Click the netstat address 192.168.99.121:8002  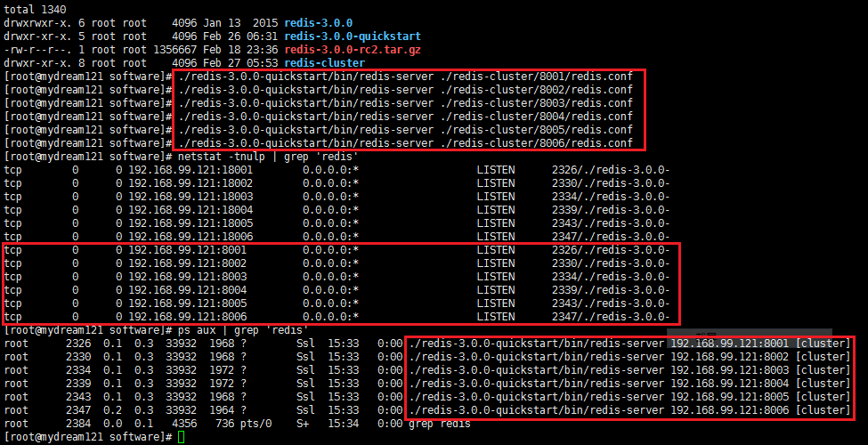188,263
